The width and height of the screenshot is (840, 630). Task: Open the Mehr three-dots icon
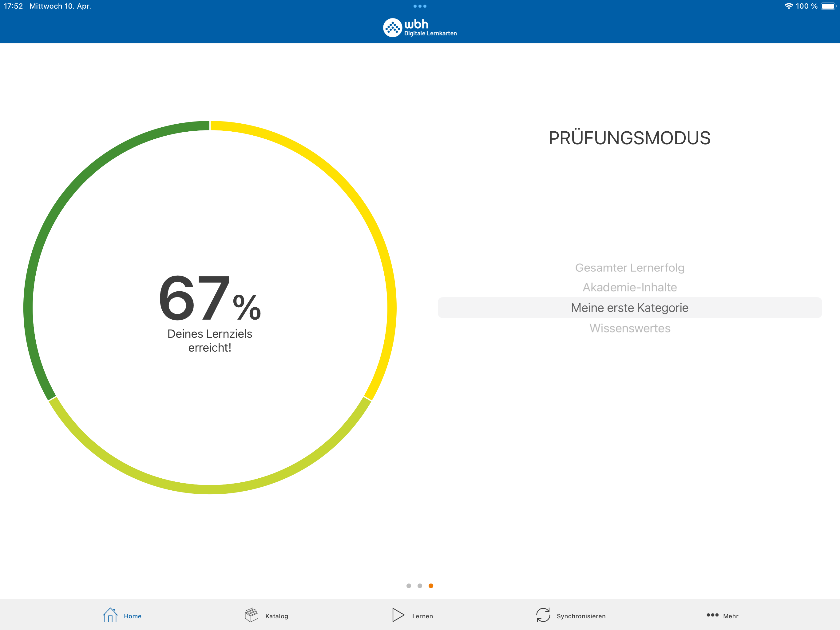712,615
